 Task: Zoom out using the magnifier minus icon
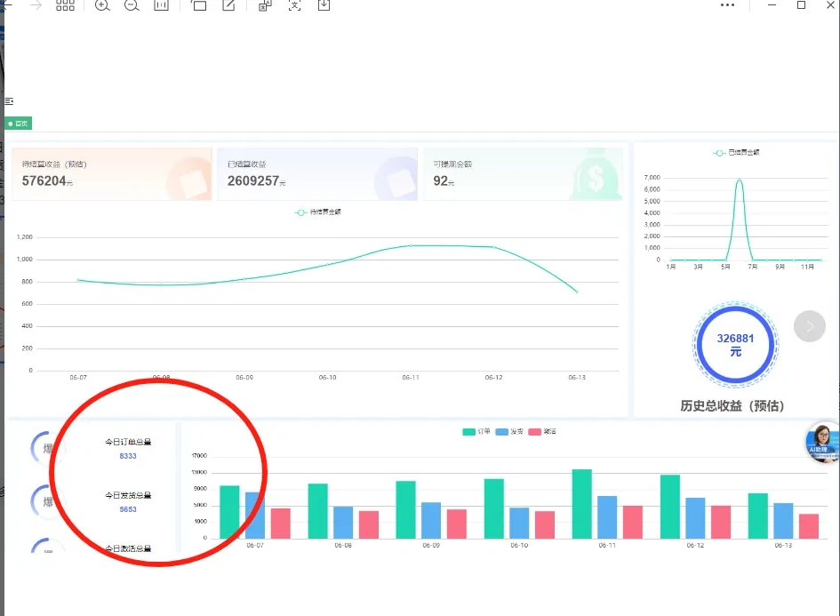click(132, 5)
